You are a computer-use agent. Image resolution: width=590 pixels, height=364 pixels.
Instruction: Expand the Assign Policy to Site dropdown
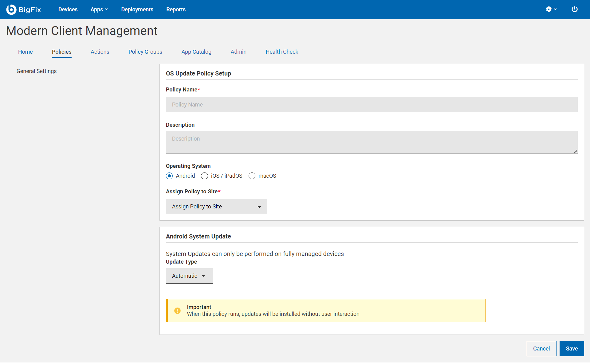point(216,207)
